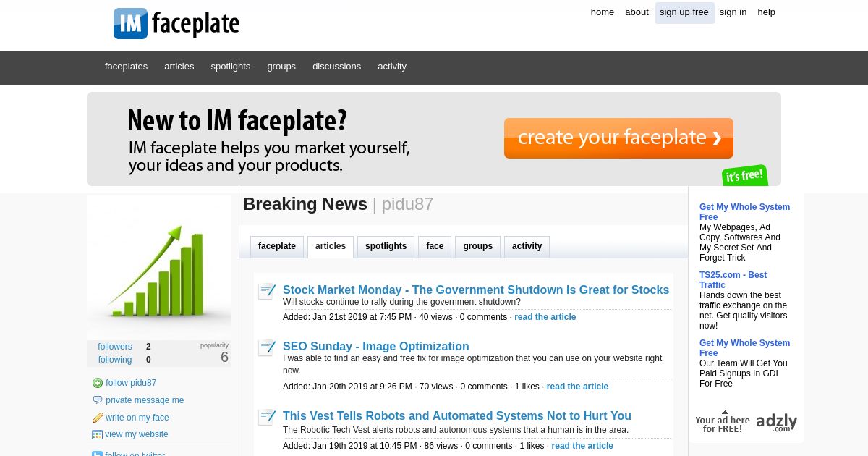Viewport: 868px width, 456px height.
Task: Open activity in the dark menu bar
Action: (x=392, y=67)
